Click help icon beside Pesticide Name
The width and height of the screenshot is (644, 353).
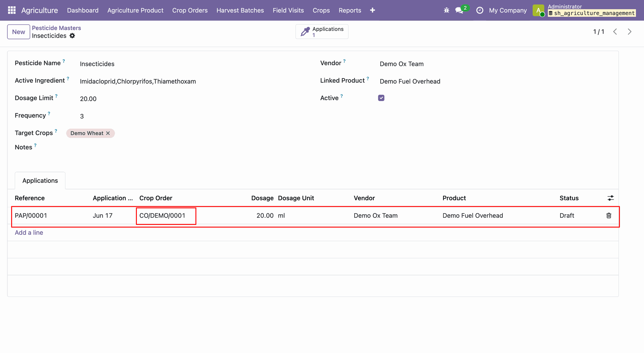pyautogui.click(x=64, y=61)
